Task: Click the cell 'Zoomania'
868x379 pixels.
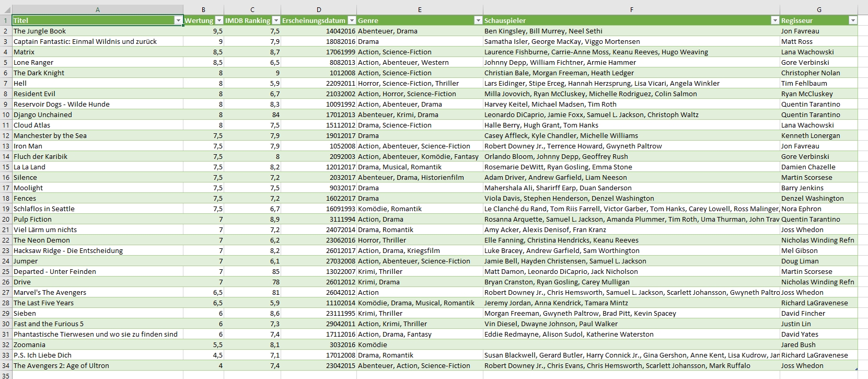Action: (x=98, y=344)
